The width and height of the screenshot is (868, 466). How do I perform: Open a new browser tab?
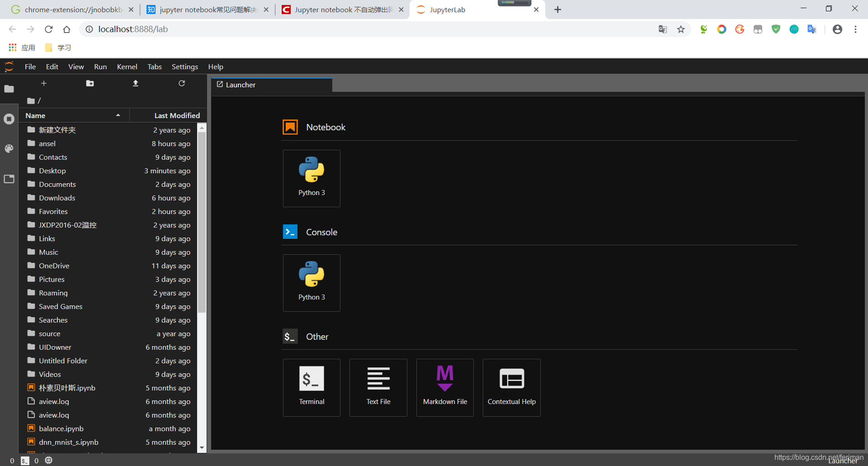pyautogui.click(x=558, y=10)
